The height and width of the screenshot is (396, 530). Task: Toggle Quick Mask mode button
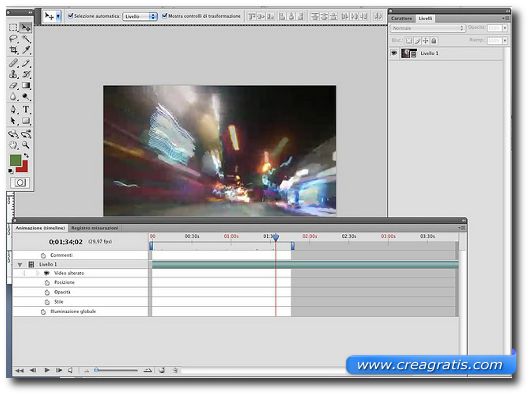[20, 183]
